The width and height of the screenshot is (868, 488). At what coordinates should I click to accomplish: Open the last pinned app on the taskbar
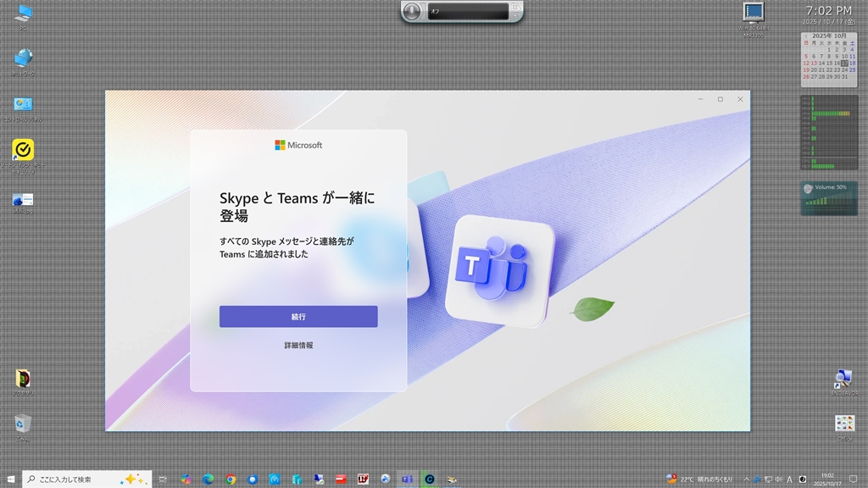point(452,480)
